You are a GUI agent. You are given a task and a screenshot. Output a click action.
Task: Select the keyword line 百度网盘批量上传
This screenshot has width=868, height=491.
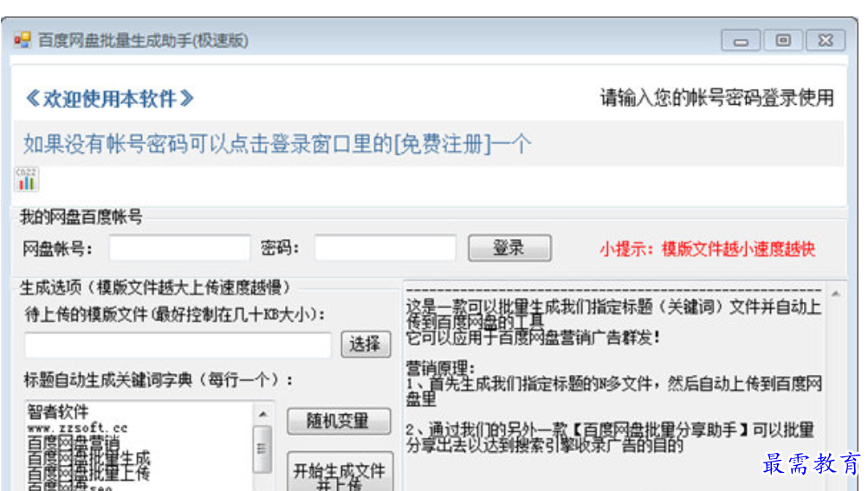pyautogui.click(x=88, y=473)
